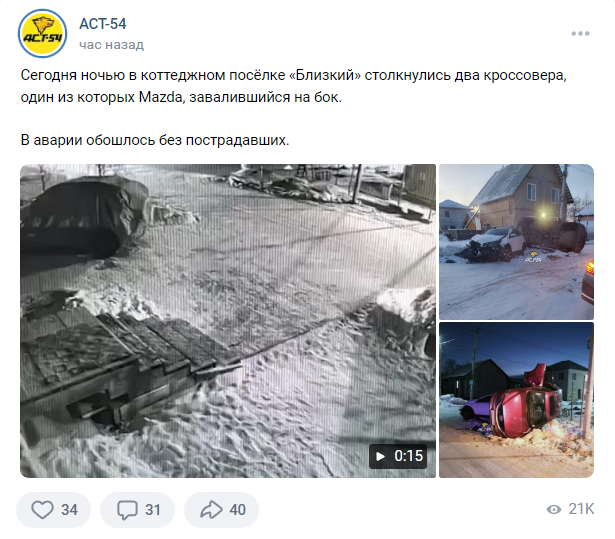
Task: Open the АСТ-54 profile avatar
Action: click(42, 34)
